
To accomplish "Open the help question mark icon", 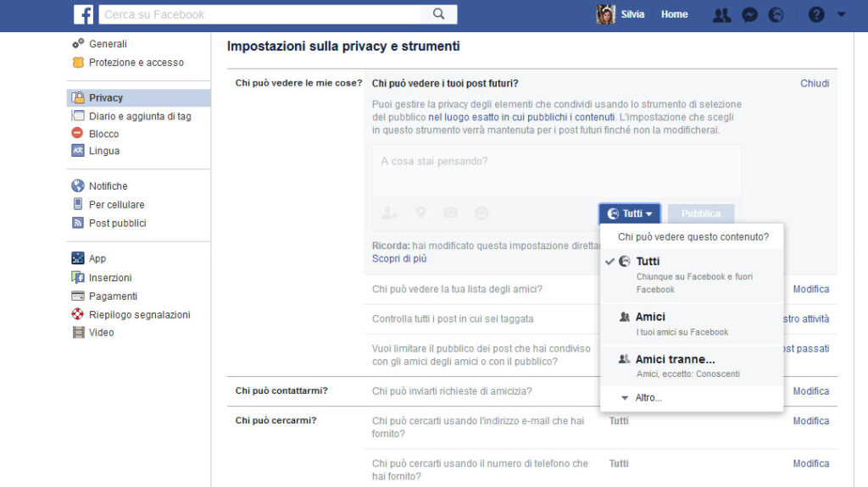I will coord(816,15).
